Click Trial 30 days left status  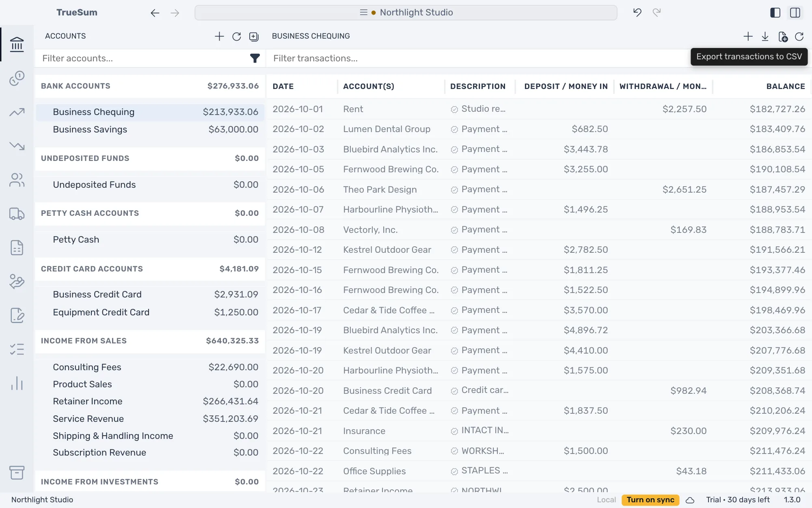[x=738, y=500]
